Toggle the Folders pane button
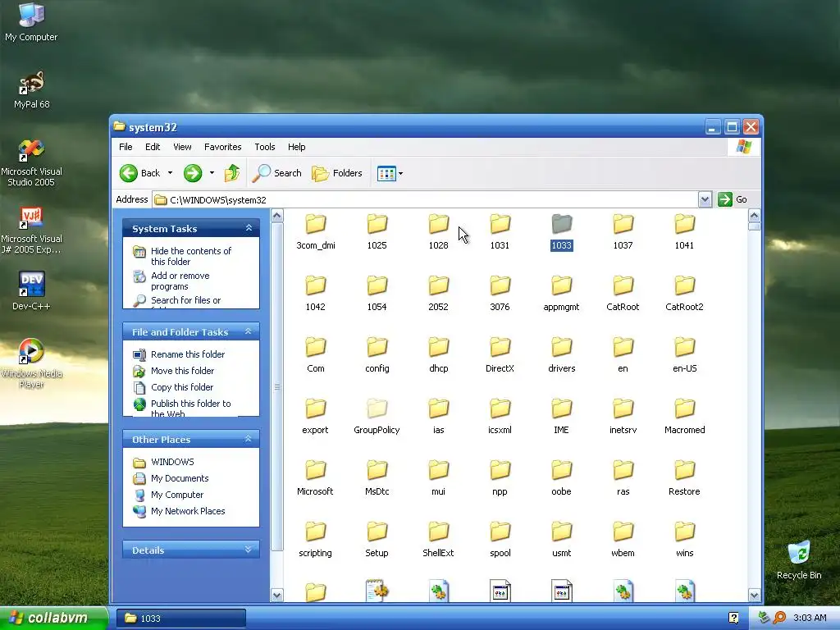The height and width of the screenshot is (630, 840). pyautogui.click(x=337, y=173)
